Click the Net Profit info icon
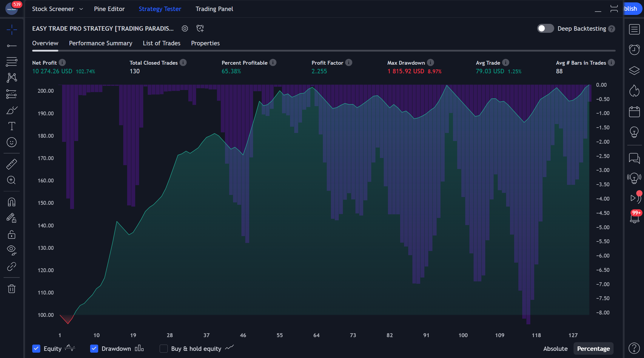 click(x=62, y=63)
